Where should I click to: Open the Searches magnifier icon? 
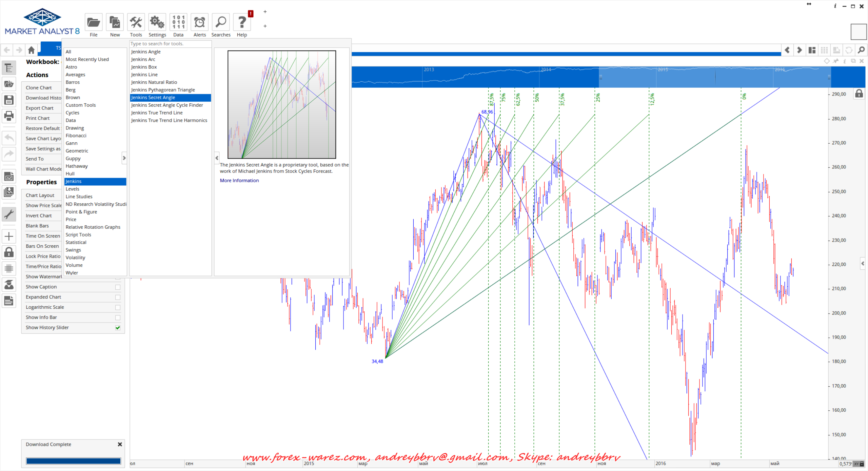221,23
